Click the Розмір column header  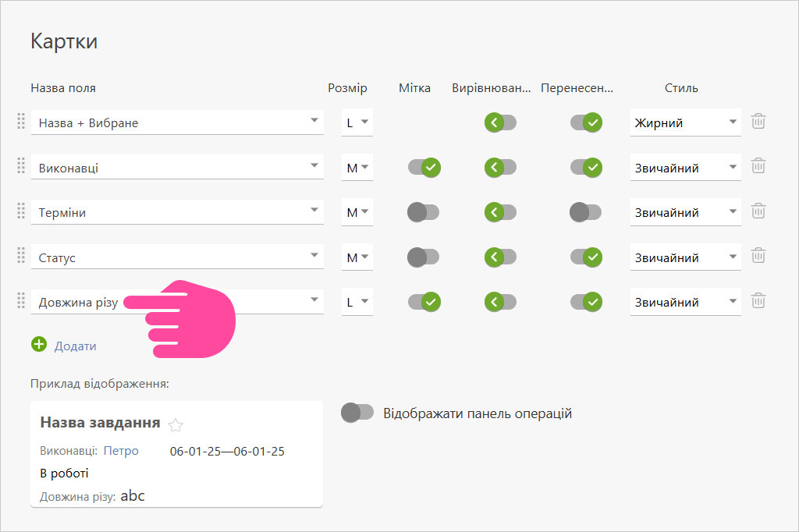click(x=347, y=88)
